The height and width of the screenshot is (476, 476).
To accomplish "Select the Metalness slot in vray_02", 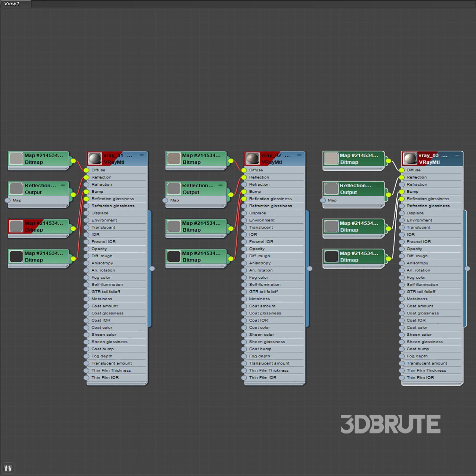I will (259, 299).
